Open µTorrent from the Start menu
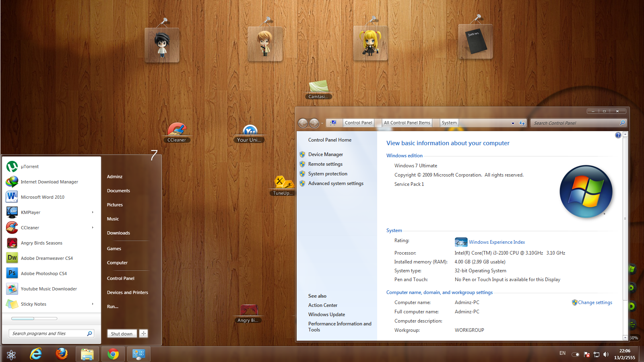This screenshot has height=362, width=644. pyautogui.click(x=51, y=167)
